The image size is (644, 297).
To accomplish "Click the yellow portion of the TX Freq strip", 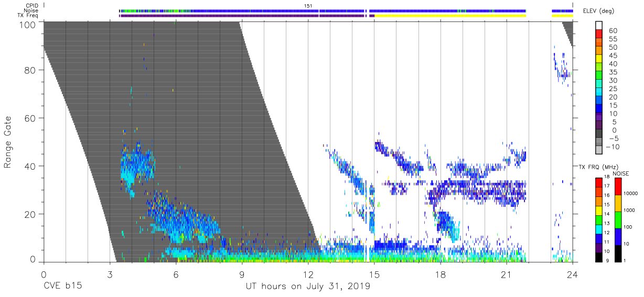I will coord(450,16).
